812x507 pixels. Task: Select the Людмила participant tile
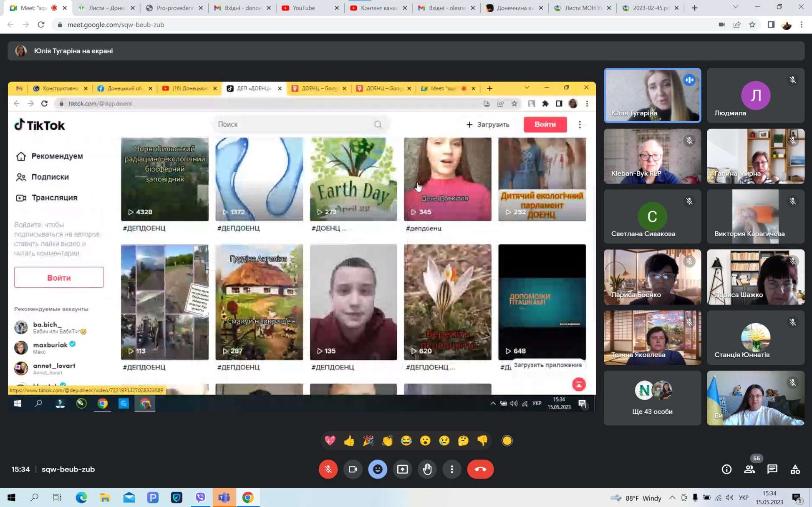(756, 95)
